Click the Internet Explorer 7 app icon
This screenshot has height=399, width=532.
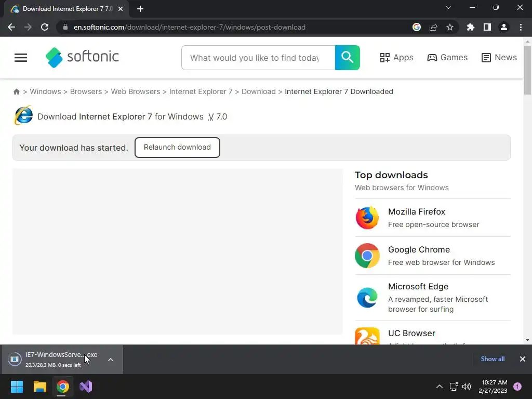23,116
